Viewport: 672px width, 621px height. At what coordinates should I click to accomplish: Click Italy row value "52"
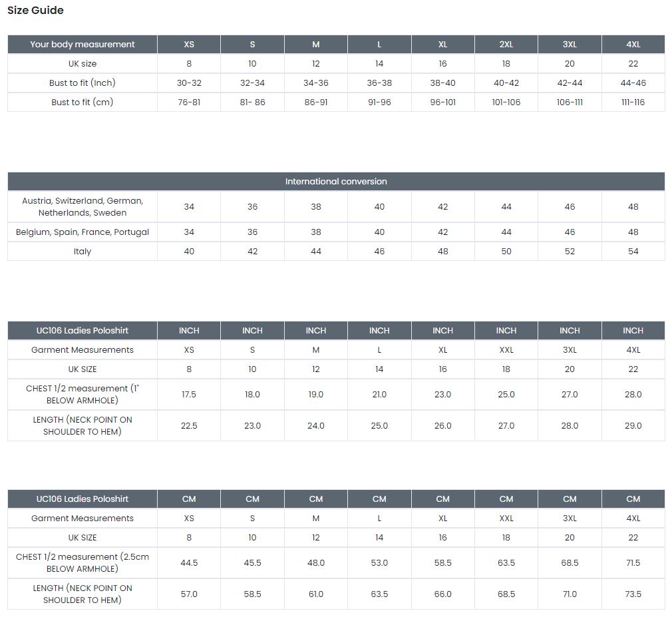(x=570, y=252)
